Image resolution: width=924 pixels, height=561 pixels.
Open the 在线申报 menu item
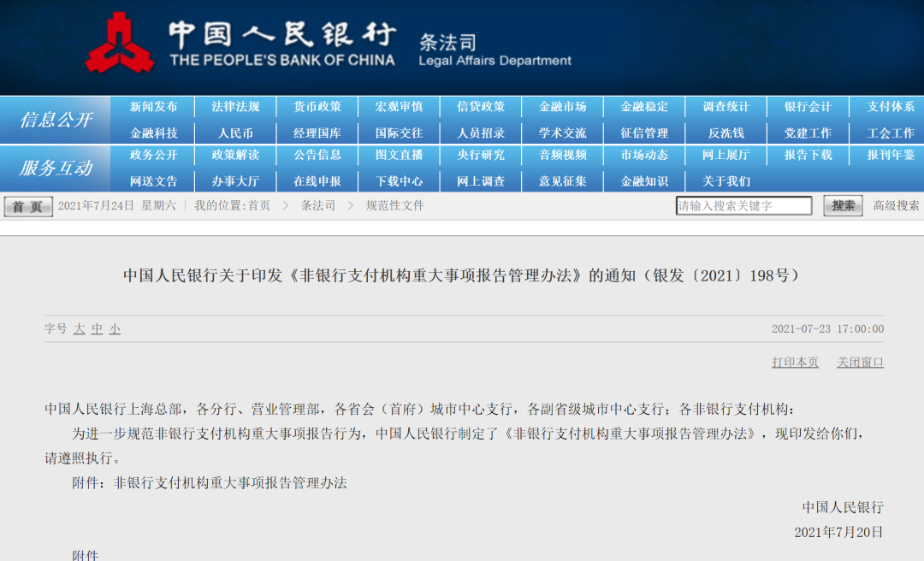click(317, 181)
